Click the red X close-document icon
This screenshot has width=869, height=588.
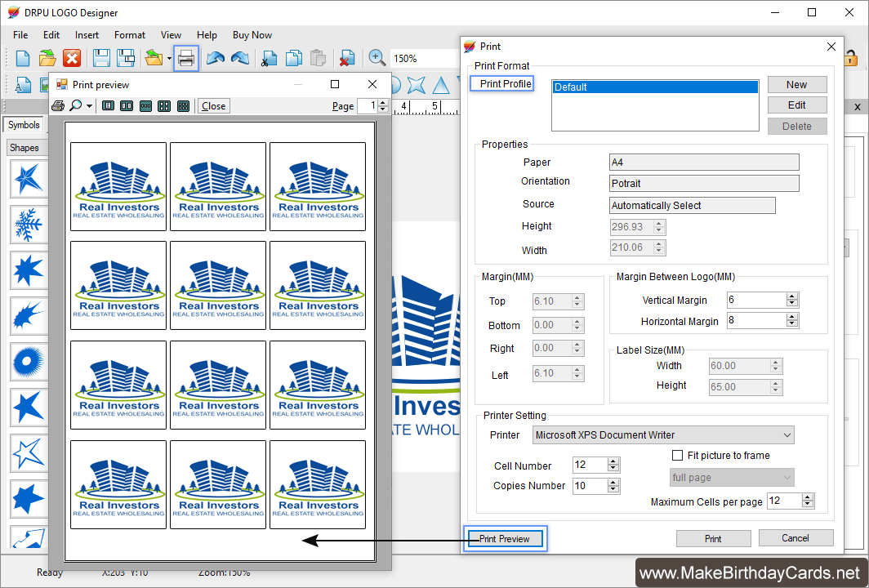(72, 58)
